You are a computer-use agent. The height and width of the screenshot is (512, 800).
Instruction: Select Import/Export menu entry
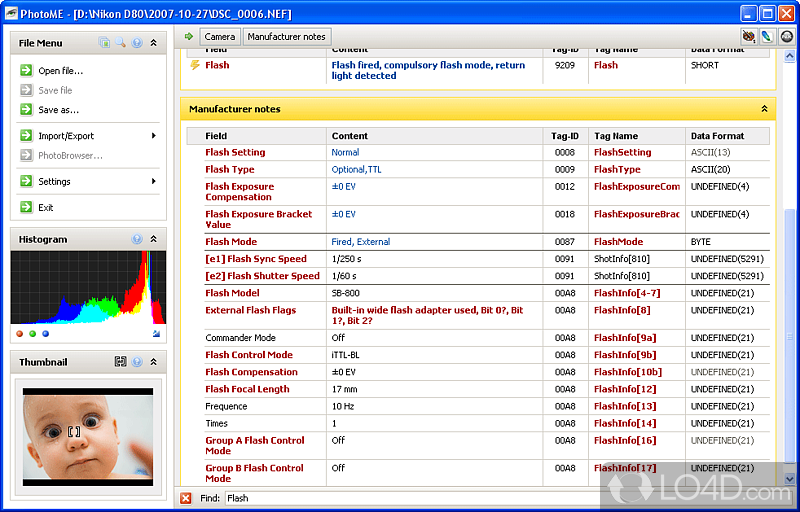(x=66, y=136)
